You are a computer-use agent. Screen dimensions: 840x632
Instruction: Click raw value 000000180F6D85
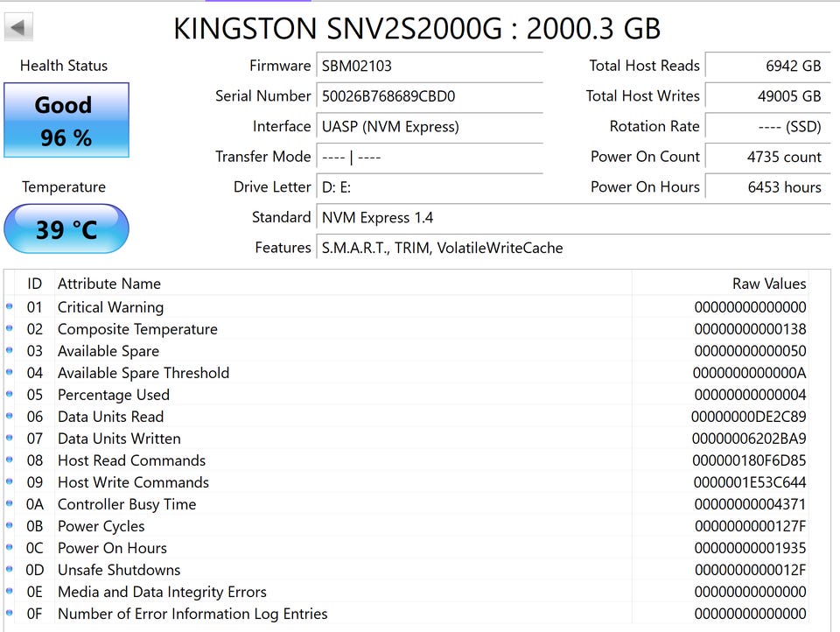749,460
